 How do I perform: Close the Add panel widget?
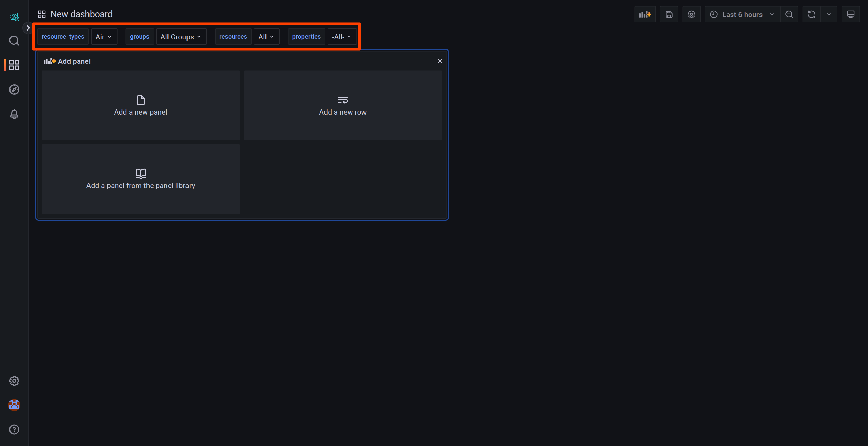(x=440, y=61)
